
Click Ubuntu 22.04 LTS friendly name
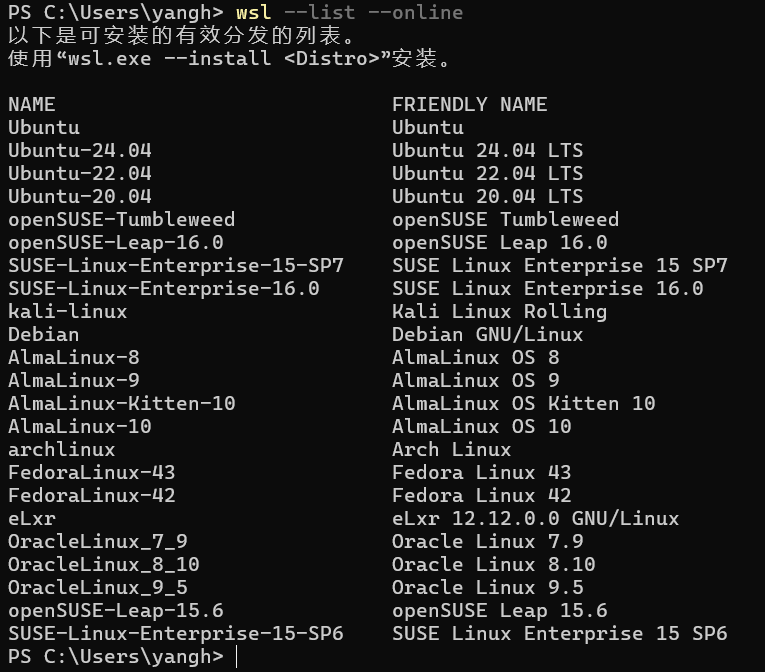point(487,173)
